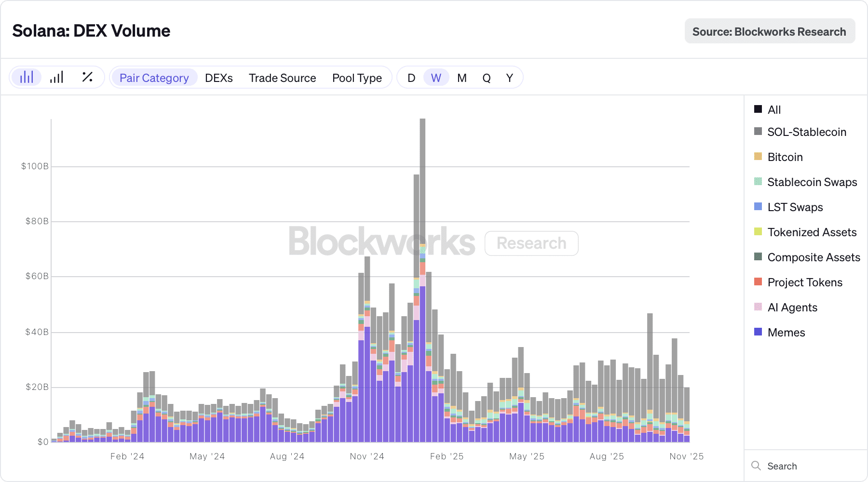Toggle the Memes legend item
This screenshot has height=482, width=868.
click(786, 333)
